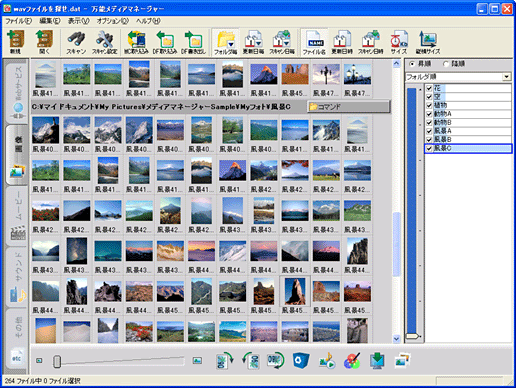This screenshot has width=516, height=388.
Task: Click the blue recycle bin icon
Action: pos(301,361)
